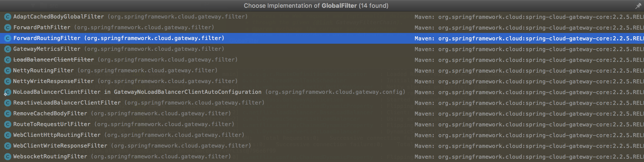Click class icon next to RemoveCachedBodyFilter
This screenshot has height=162, width=644.
click(7, 114)
